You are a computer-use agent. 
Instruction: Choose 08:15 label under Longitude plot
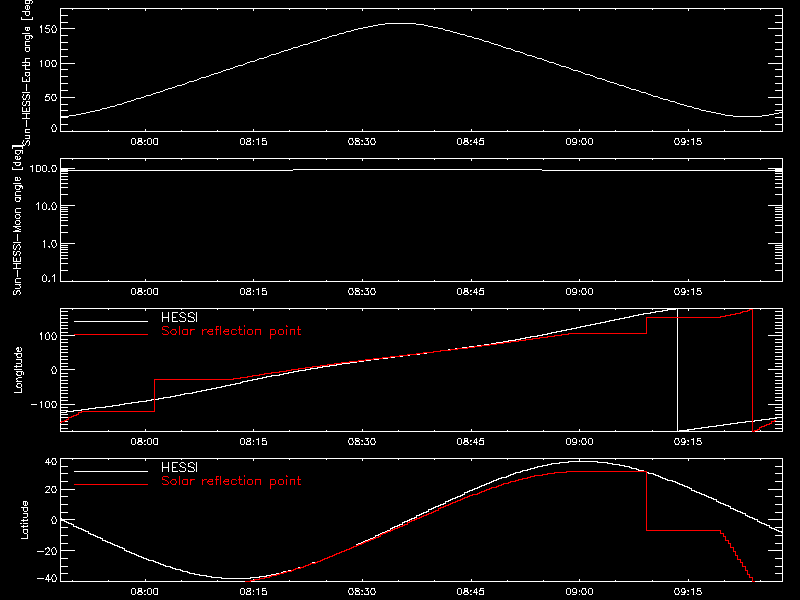click(x=253, y=442)
